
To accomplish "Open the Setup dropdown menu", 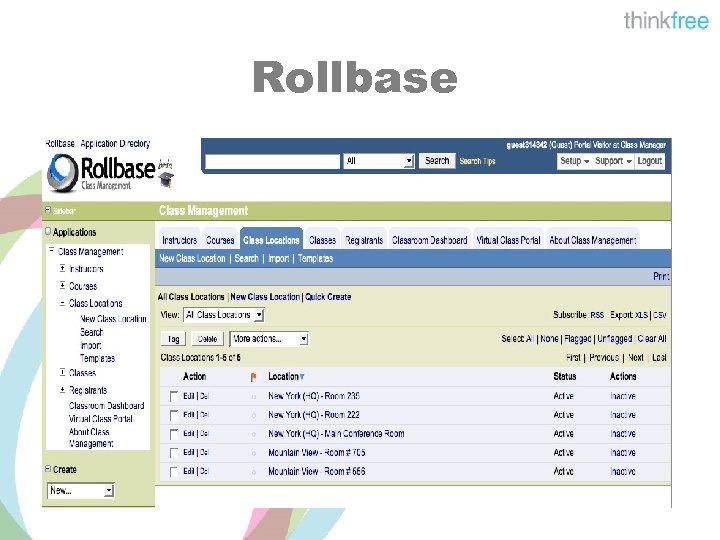I will tap(574, 161).
